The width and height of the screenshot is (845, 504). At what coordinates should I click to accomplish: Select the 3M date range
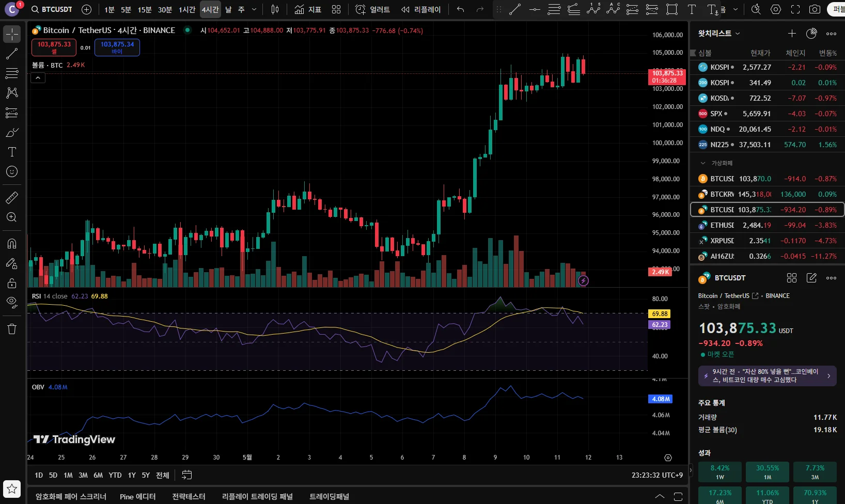[83, 475]
